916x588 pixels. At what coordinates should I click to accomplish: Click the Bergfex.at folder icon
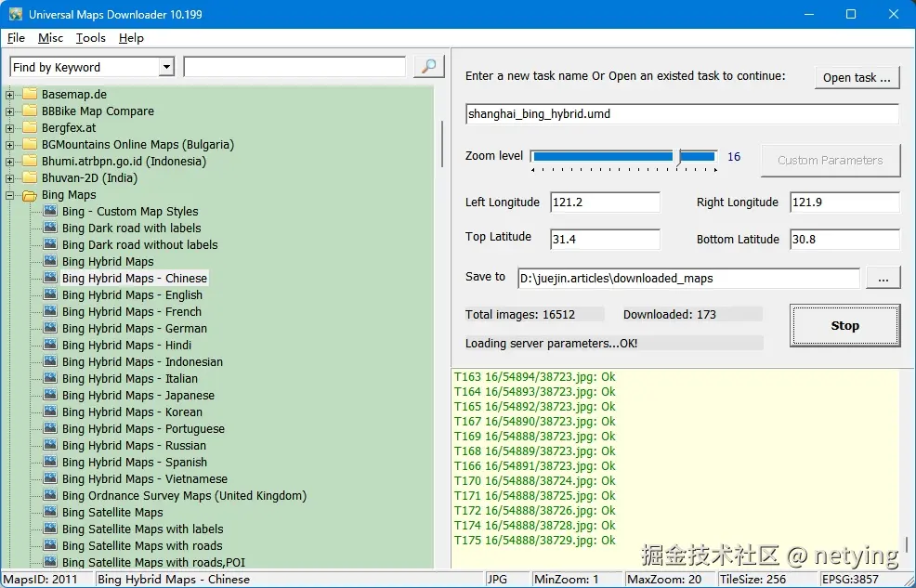tap(30, 127)
